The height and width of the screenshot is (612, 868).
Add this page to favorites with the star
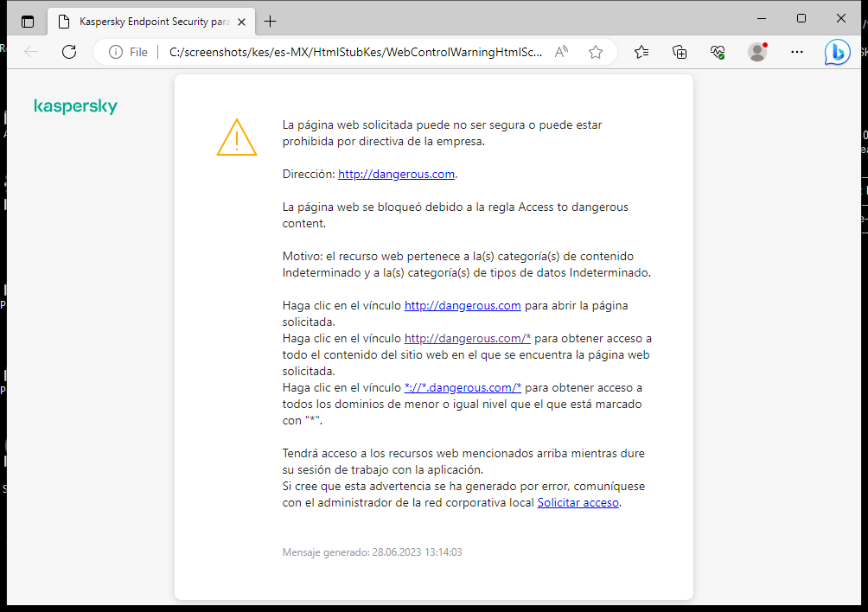(x=595, y=52)
